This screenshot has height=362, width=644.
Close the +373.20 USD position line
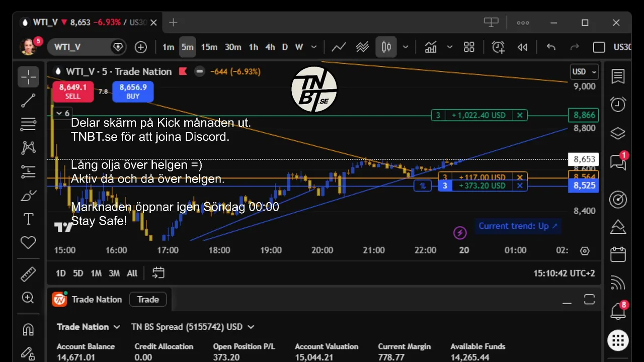520,186
